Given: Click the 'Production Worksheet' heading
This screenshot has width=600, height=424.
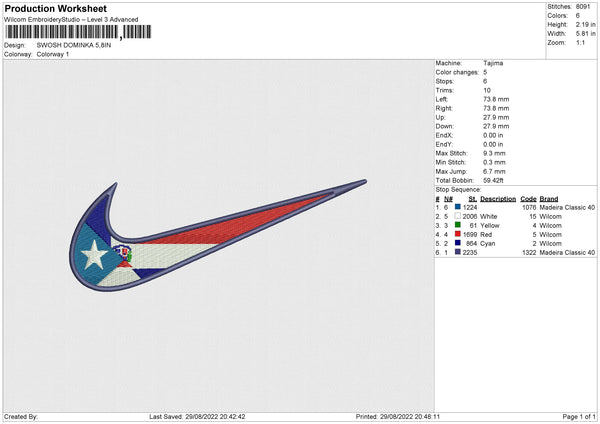Looking at the screenshot, I should pyautogui.click(x=55, y=8).
